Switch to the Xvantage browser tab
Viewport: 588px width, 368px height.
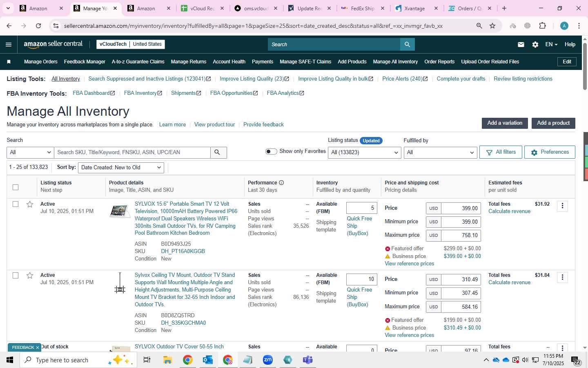[x=414, y=8]
